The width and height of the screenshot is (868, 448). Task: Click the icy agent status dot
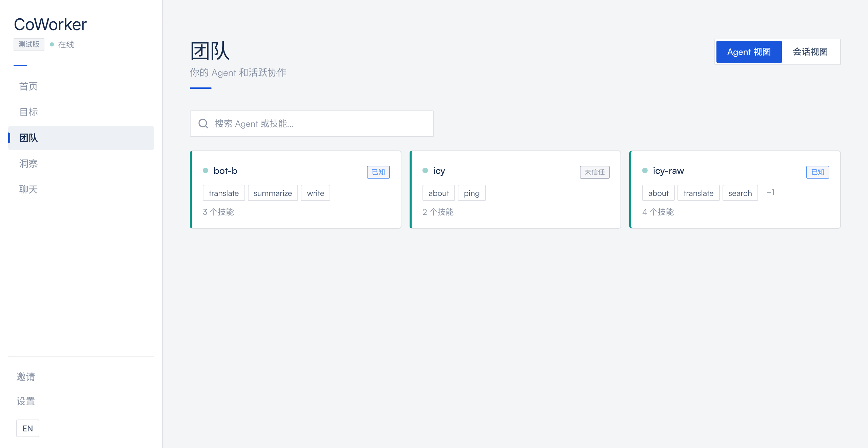click(x=425, y=170)
